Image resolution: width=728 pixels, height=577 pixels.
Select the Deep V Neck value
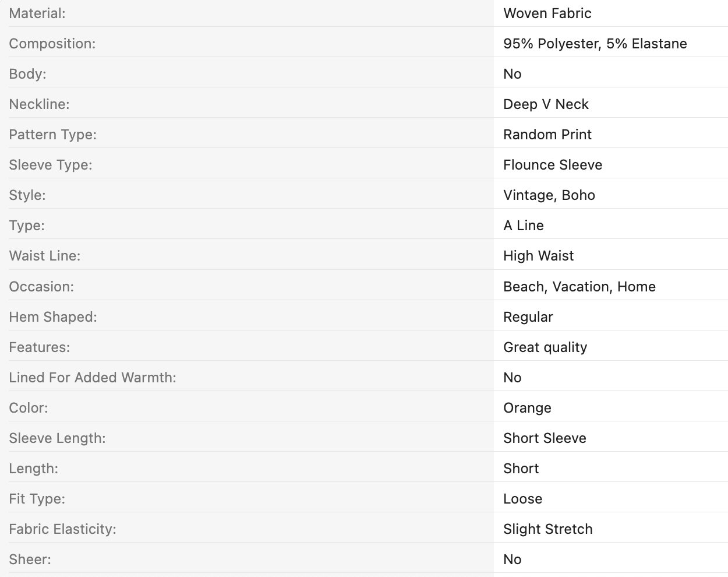coord(546,104)
